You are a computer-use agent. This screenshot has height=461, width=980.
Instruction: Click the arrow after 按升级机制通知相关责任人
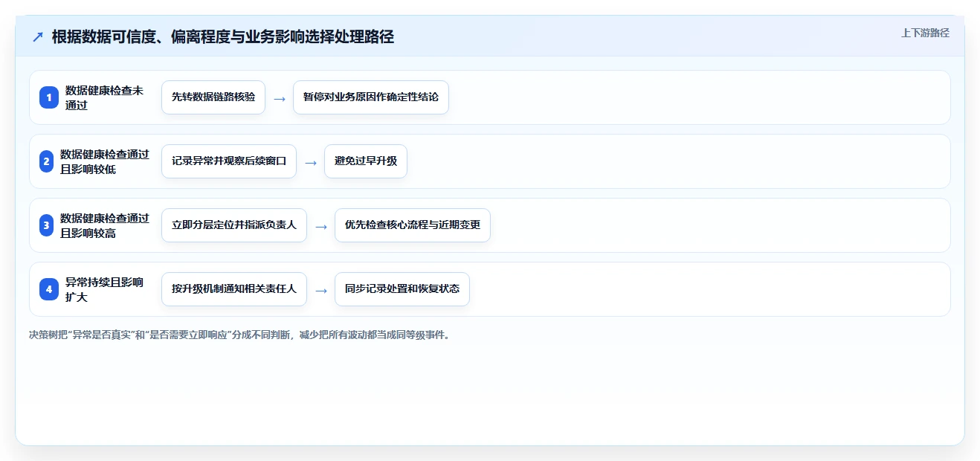pos(321,290)
